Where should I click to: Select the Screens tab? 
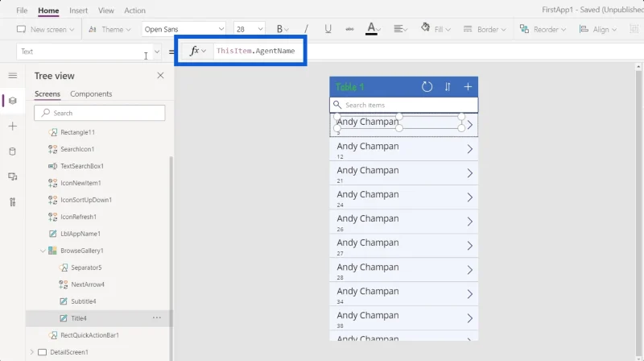point(47,93)
